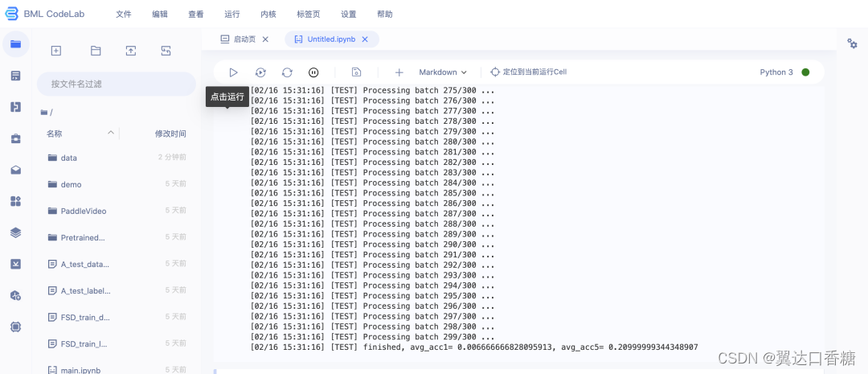Open settings gears icon at right edge
This screenshot has height=374, width=868.
tap(853, 43)
